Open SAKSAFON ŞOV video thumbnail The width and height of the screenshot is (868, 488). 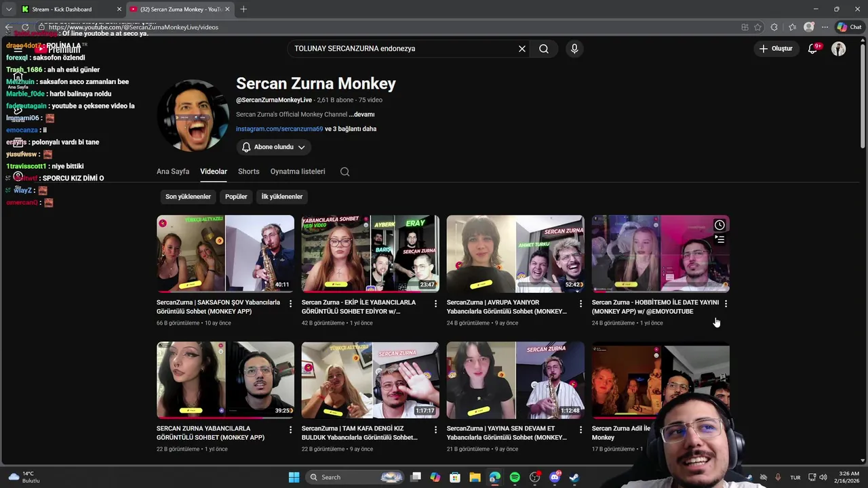225,253
